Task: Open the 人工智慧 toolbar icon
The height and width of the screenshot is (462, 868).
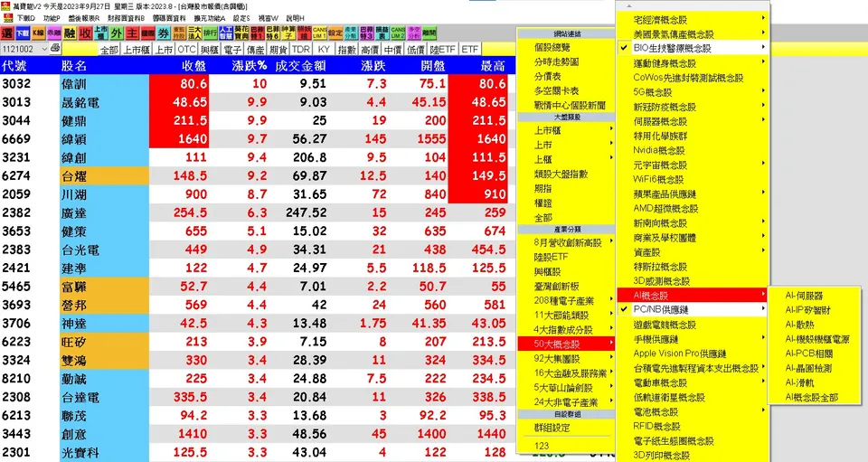Action: (226, 33)
